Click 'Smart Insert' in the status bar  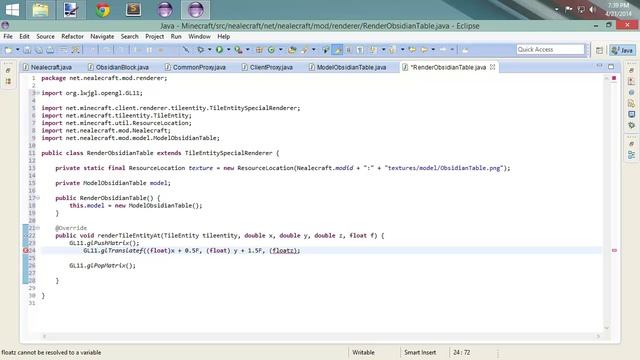coord(420,352)
